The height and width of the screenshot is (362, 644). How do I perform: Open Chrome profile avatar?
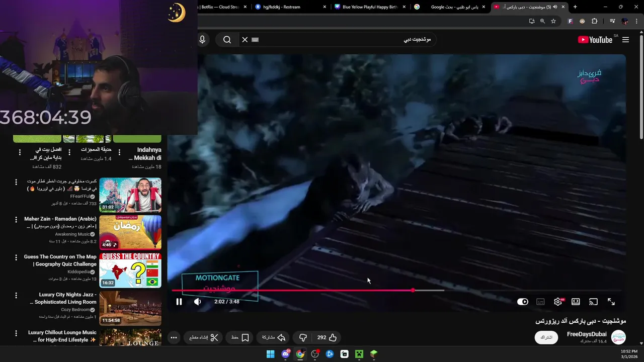tap(625, 21)
